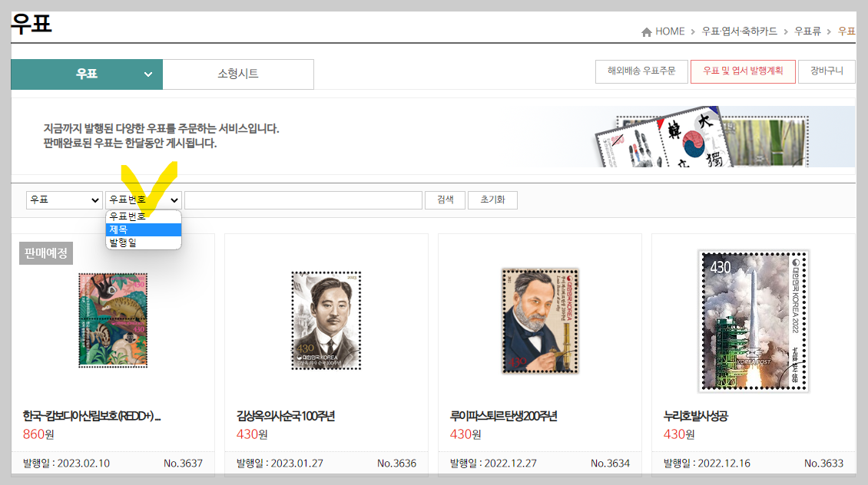The height and width of the screenshot is (485, 868).
Task: Click the 판매예정 badge on REDD+ stamp
Action: 45,252
